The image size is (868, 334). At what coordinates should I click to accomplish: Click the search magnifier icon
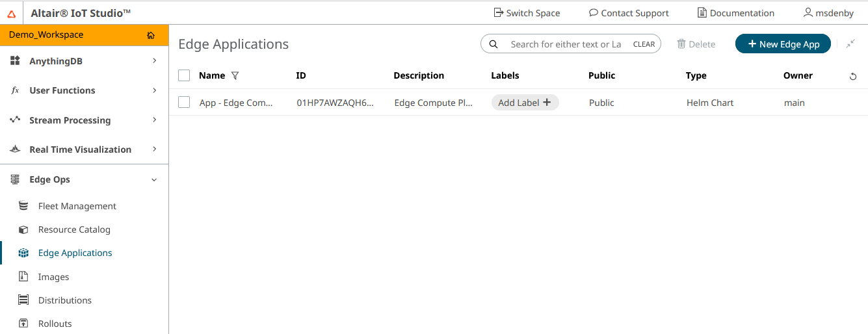point(493,44)
